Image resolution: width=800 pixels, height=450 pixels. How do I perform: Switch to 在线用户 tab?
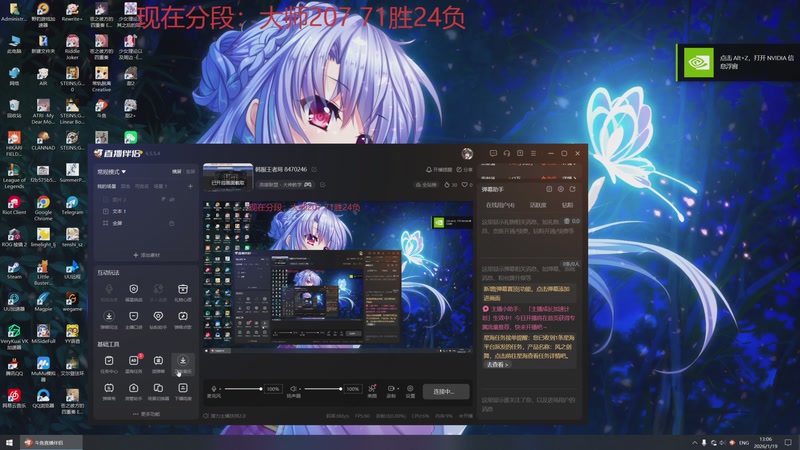500,205
